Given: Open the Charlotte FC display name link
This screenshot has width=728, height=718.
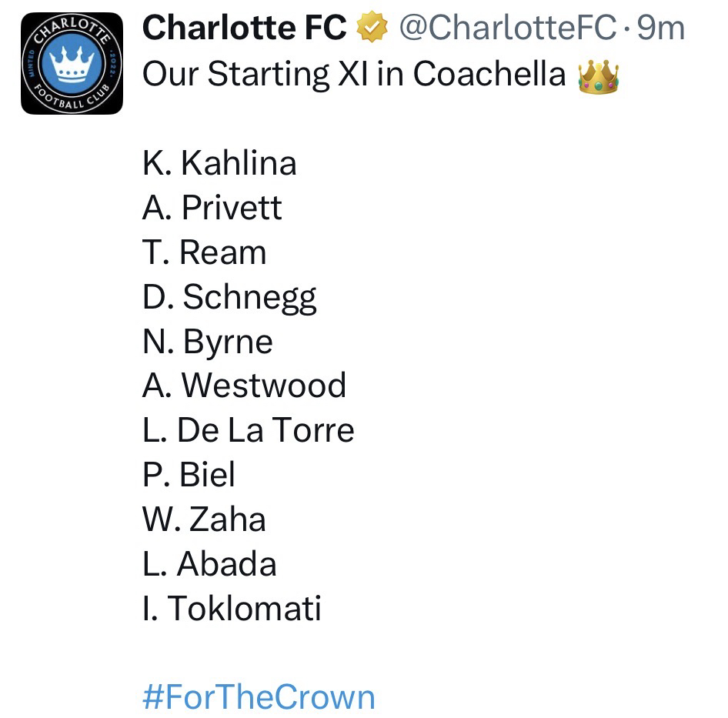Looking at the screenshot, I should tap(245, 29).
